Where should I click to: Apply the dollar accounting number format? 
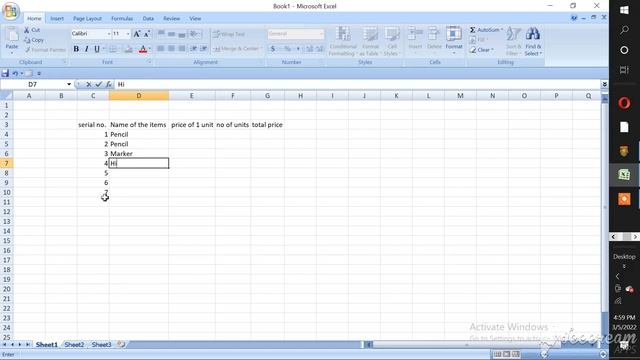273,49
